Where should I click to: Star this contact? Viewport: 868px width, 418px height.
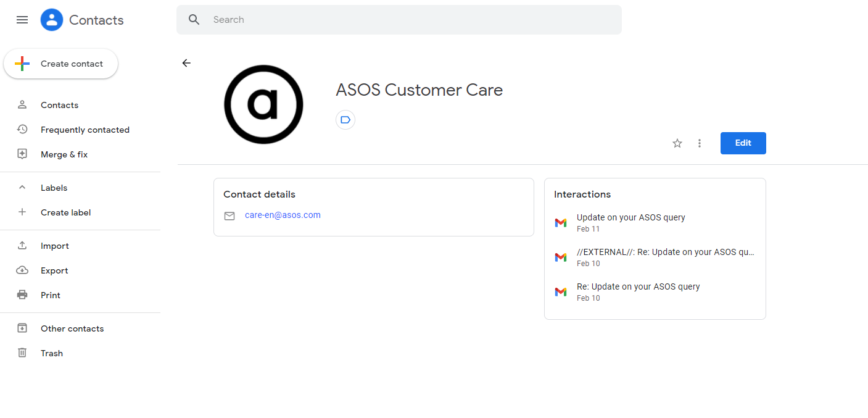677,143
